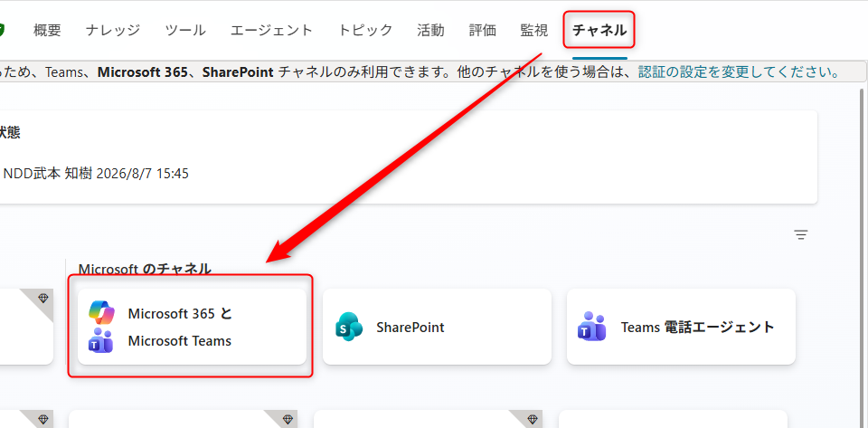Select the チャネル tab
The width and height of the screenshot is (868, 428).
[599, 31]
